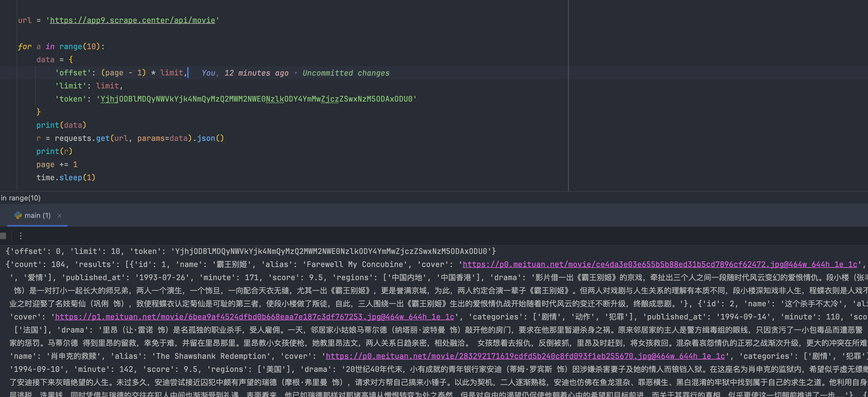Click on the 'requests.get' call in the editor

82,138
